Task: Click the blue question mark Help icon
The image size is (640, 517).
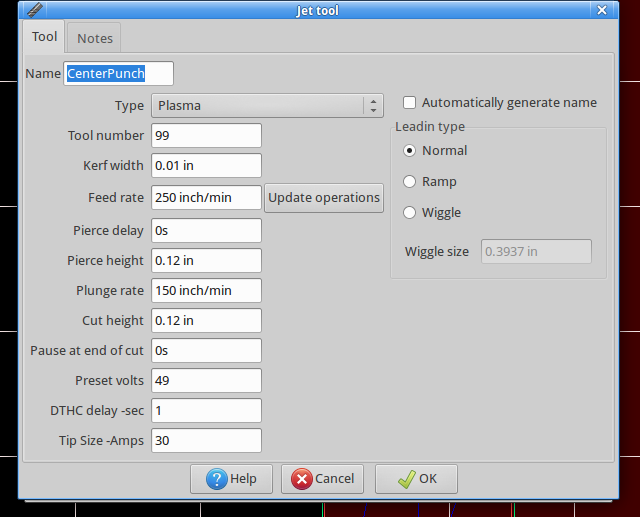Action: [217, 479]
